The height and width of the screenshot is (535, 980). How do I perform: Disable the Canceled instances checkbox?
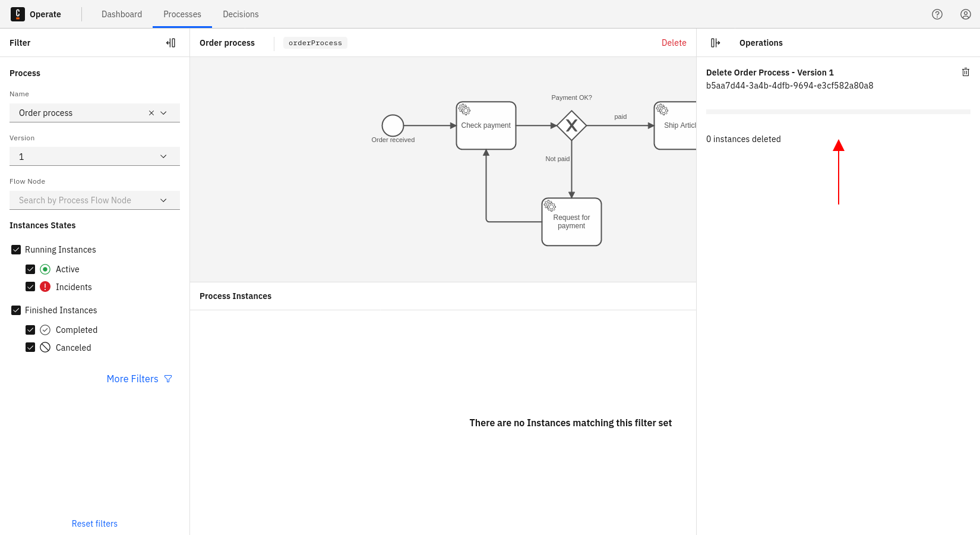(x=30, y=348)
